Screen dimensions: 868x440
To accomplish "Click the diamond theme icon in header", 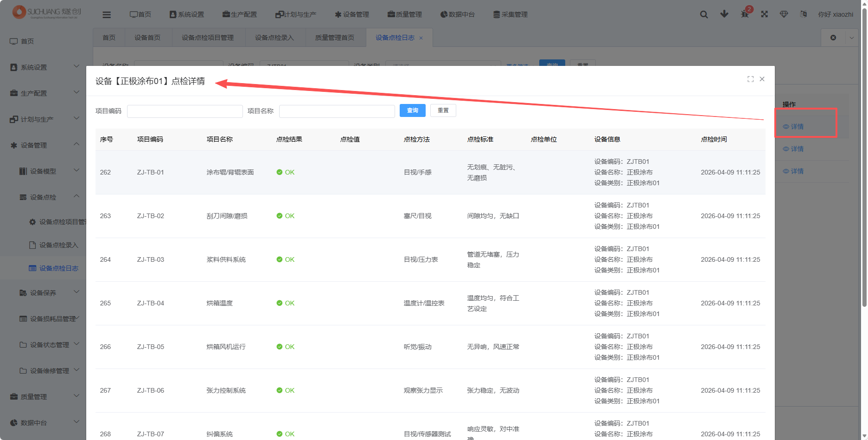I will 784,14.
